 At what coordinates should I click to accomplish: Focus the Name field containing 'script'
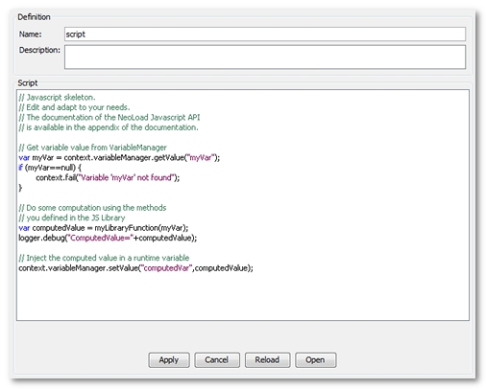[x=265, y=34]
